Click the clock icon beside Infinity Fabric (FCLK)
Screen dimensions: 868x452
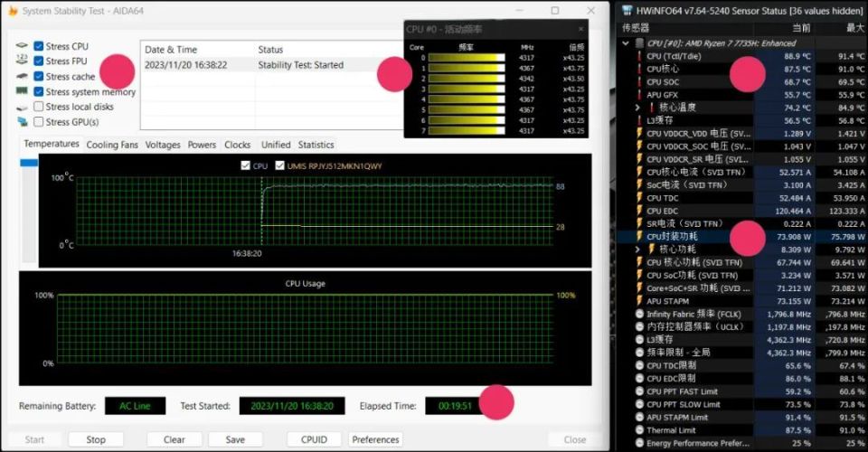point(638,315)
